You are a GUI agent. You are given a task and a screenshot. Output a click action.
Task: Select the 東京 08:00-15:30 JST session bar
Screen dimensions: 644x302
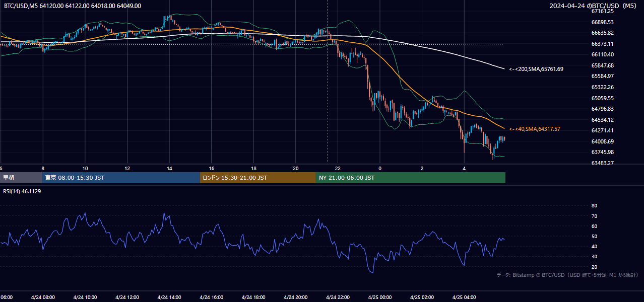point(121,178)
